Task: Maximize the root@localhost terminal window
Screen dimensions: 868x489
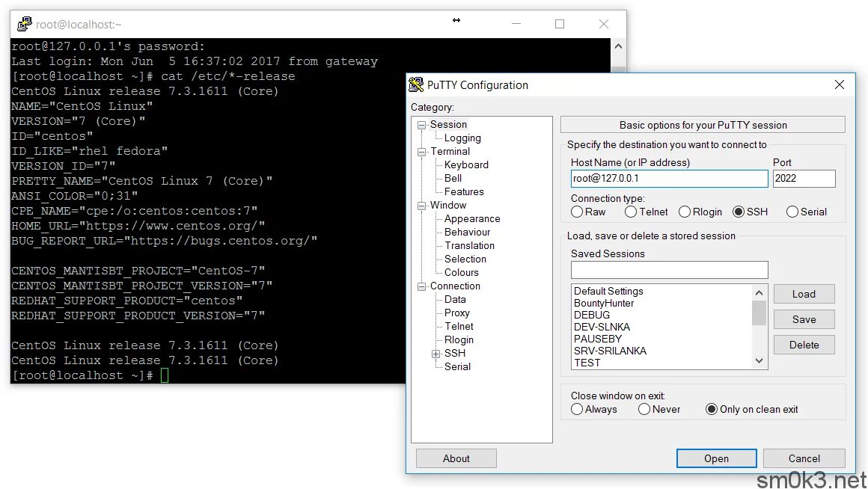Action: pyautogui.click(x=560, y=24)
